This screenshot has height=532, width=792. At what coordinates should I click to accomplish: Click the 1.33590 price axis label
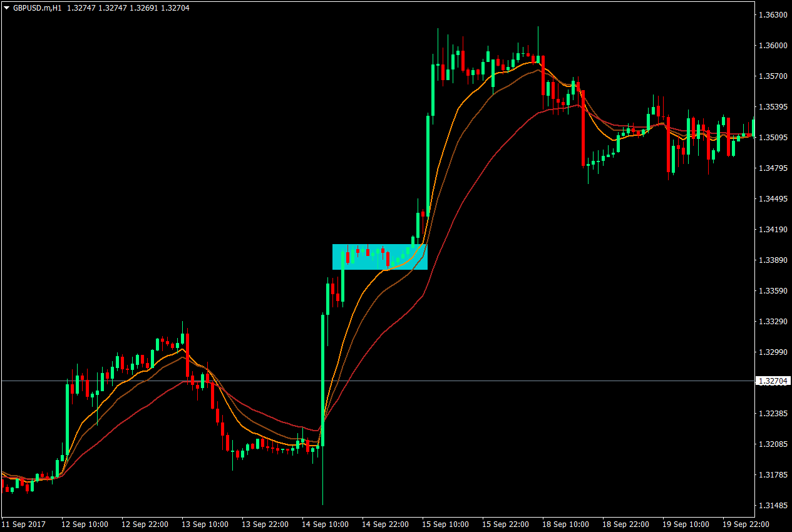point(772,291)
